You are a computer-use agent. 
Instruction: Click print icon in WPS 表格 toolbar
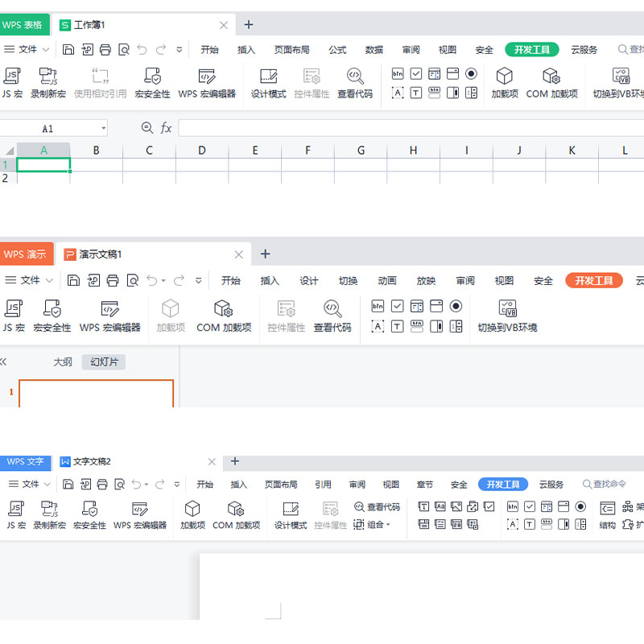point(105,50)
